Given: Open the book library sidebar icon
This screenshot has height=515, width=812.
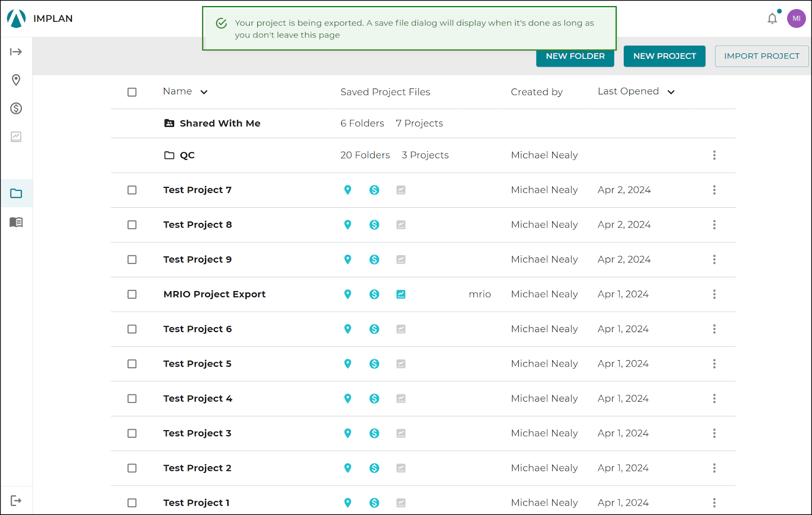Looking at the screenshot, I should click(16, 222).
